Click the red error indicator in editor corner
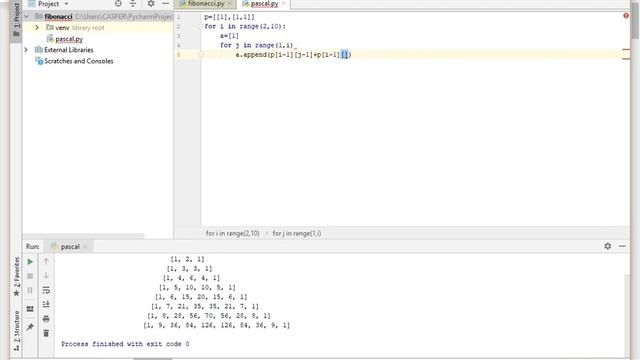Image resolution: width=640 pixels, height=360 pixels. click(x=626, y=16)
